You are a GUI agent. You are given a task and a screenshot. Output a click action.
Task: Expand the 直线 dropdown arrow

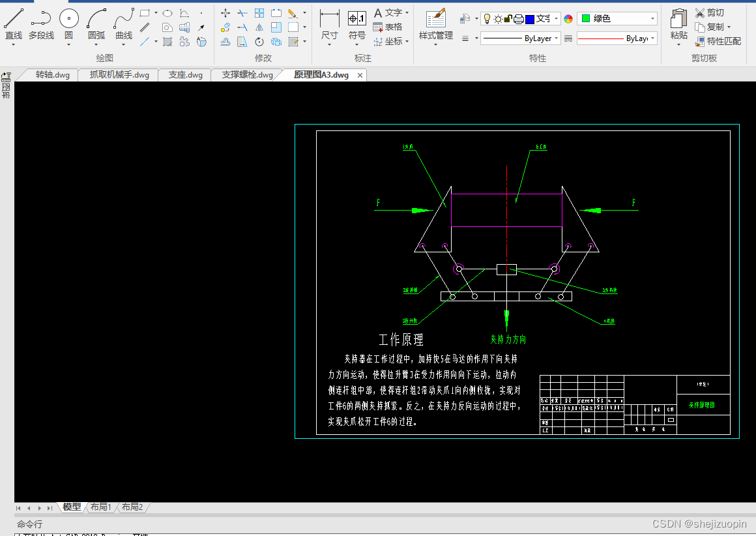pos(14,44)
